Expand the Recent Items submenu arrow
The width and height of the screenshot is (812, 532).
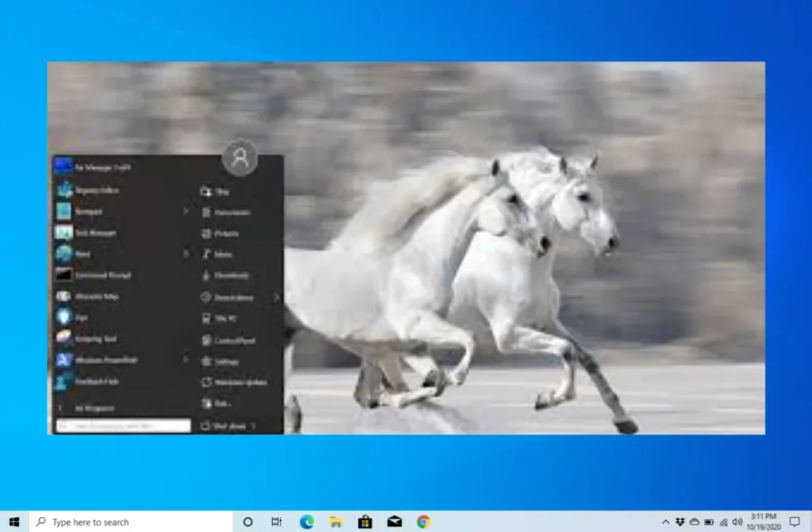[x=277, y=297]
